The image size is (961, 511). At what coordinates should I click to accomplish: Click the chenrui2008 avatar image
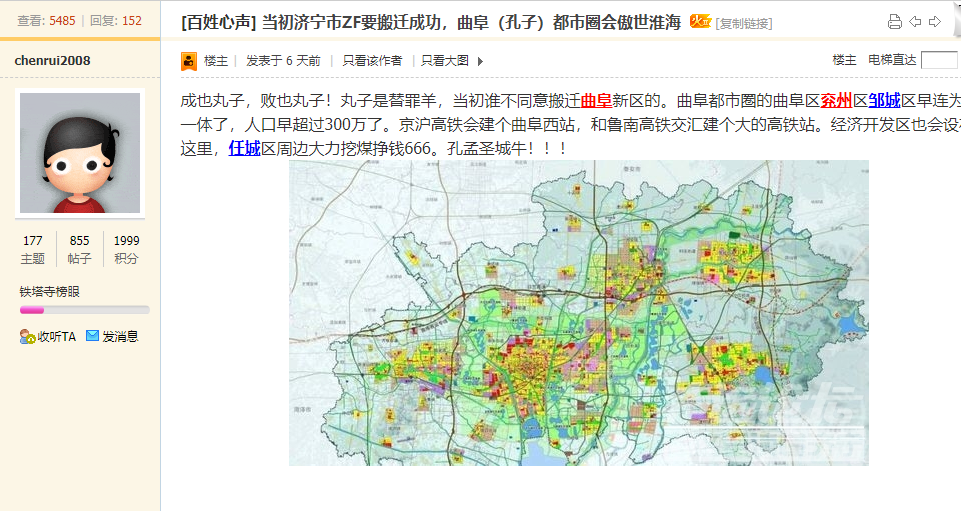point(80,153)
